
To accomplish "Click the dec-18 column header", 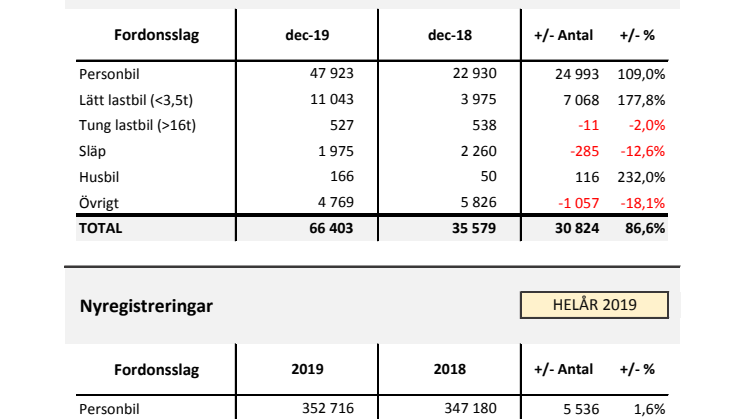I will pos(449,36).
